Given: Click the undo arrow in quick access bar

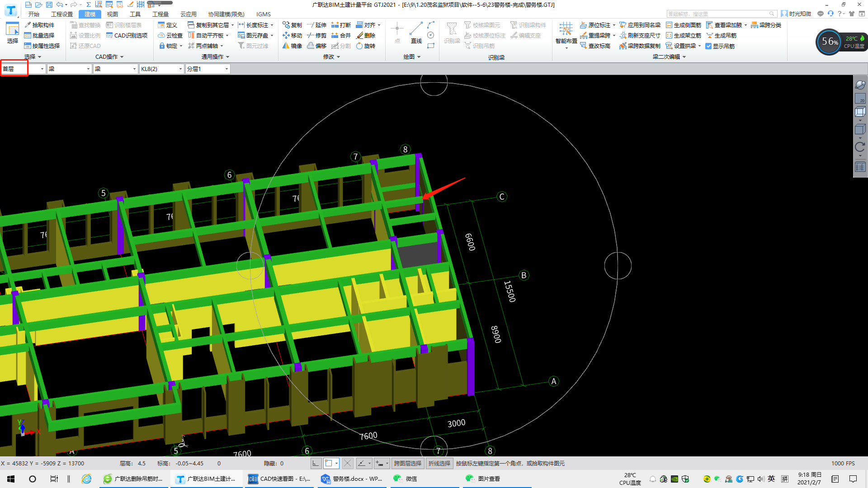Looking at the screenshot, I should 60,5.
